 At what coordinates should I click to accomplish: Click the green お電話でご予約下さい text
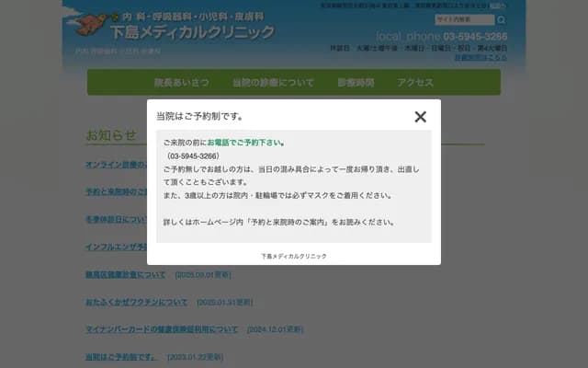[246, 143]
